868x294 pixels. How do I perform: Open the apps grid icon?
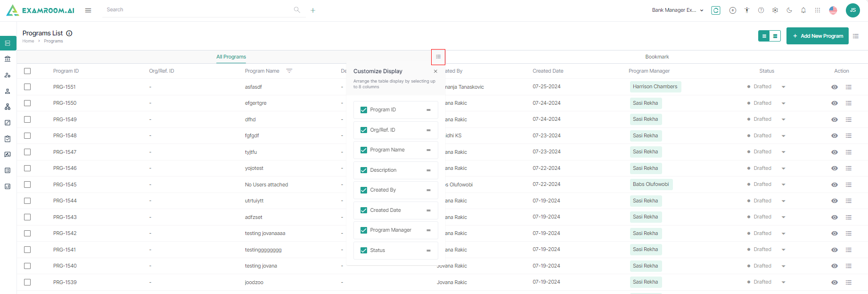(818, 10)
